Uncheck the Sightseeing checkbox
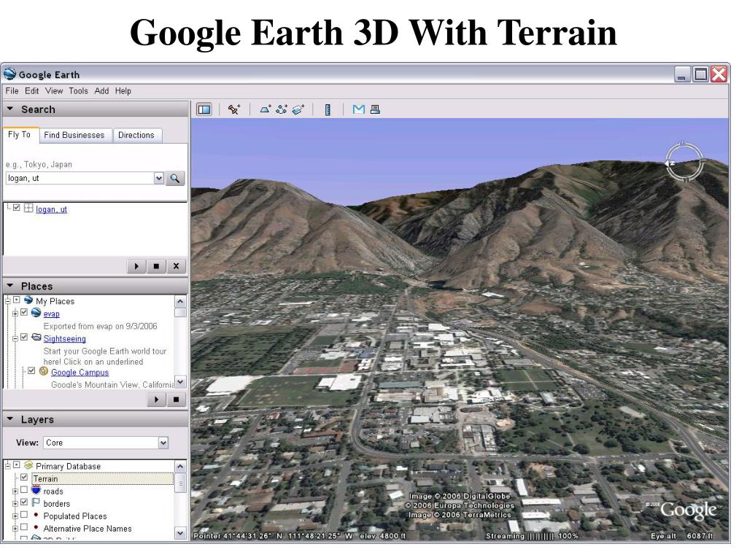 [x=24, y=337]
